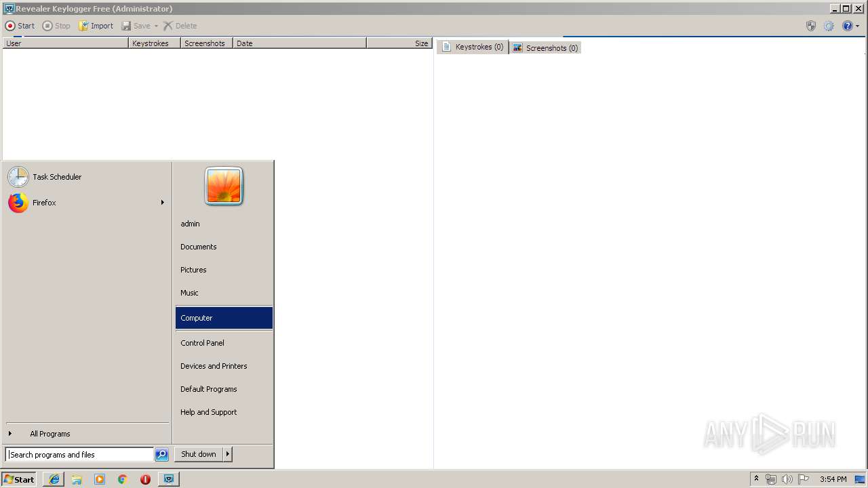Image resolution: width=868 pixels, height=488 pixels.
Task: Click the volume speaker tray icon
Action: coord(787,479)
